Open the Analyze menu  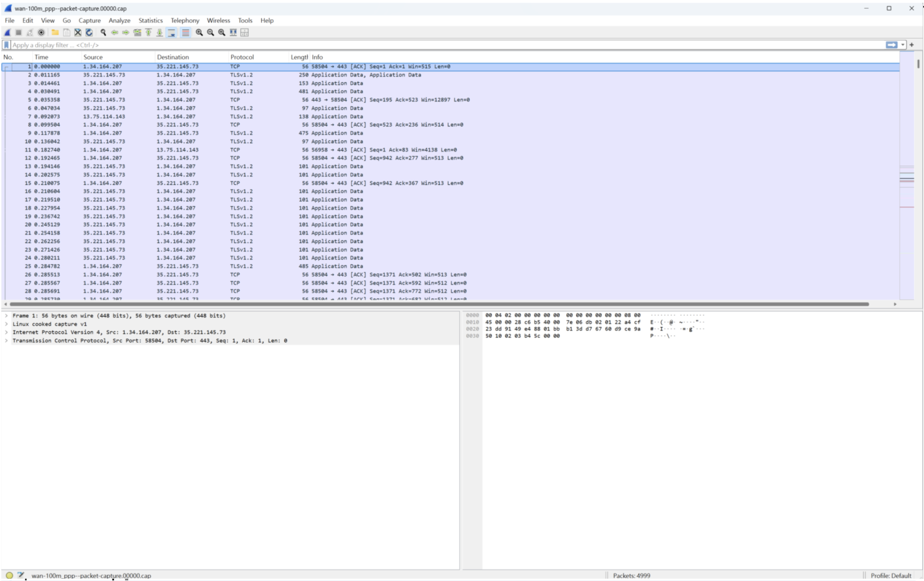coord(119,20)
